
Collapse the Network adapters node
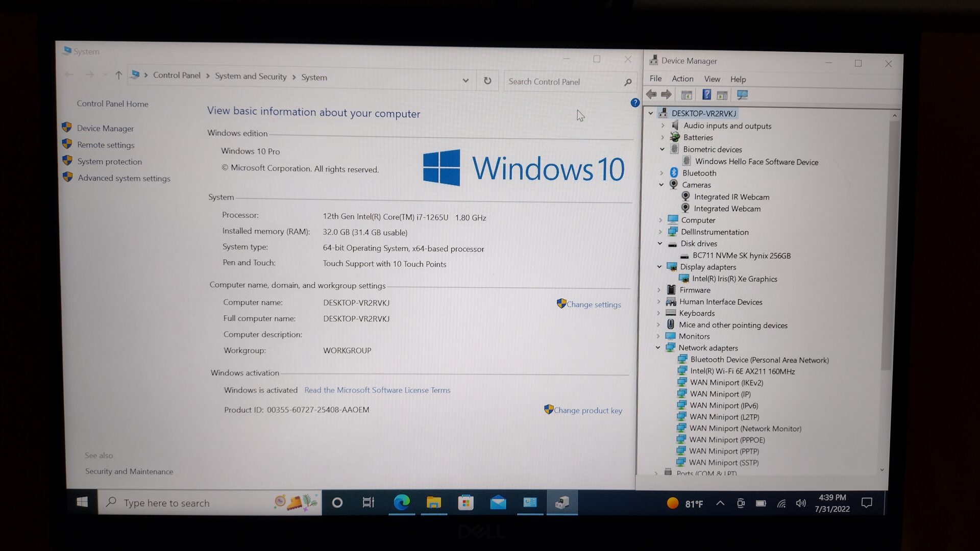pyautogui.click(x=658, y=348)
